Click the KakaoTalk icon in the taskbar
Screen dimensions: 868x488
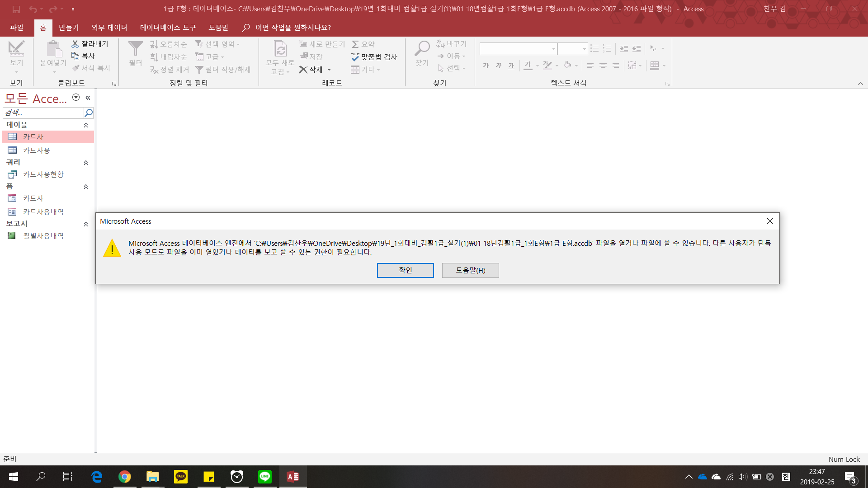181,477
